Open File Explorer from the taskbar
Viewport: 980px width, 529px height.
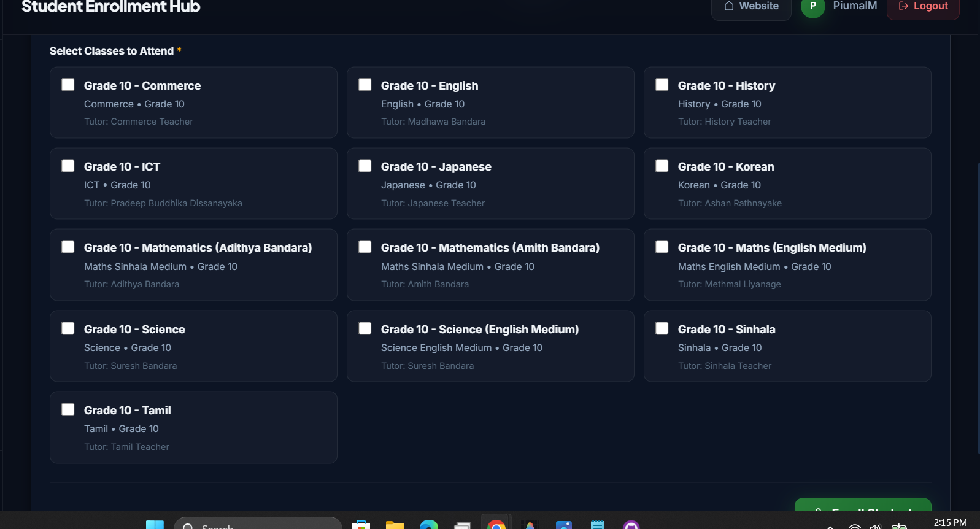tap(395, 525)
